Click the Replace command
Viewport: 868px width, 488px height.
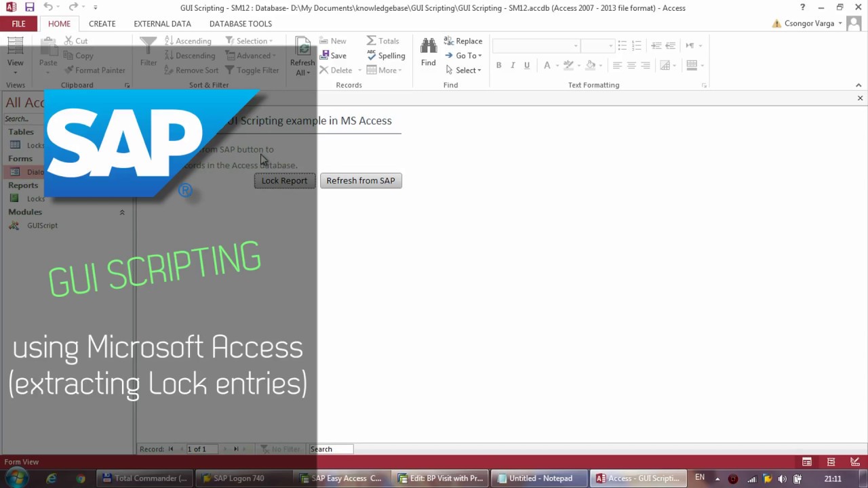[x=463, y=41]
